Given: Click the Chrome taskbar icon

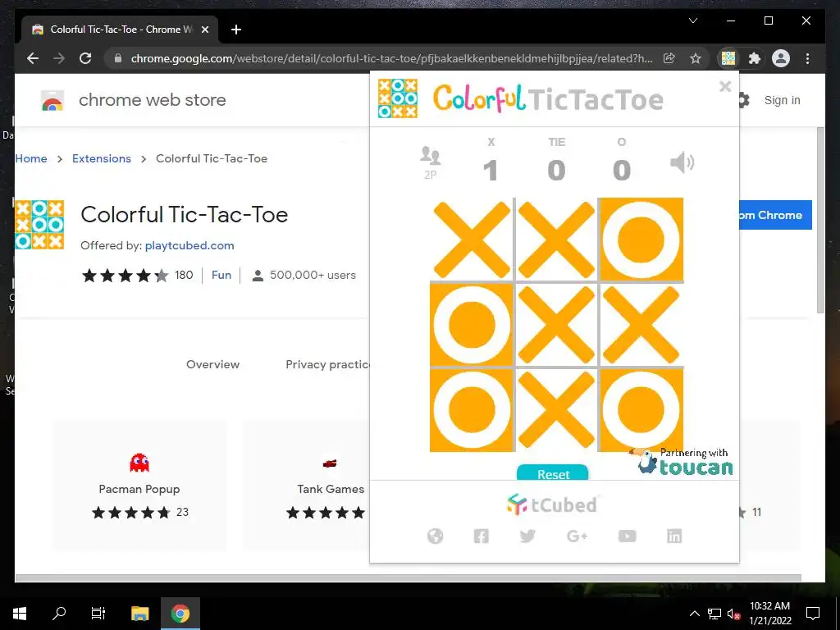Looking at the screenshot, I should tap(180, 614).
